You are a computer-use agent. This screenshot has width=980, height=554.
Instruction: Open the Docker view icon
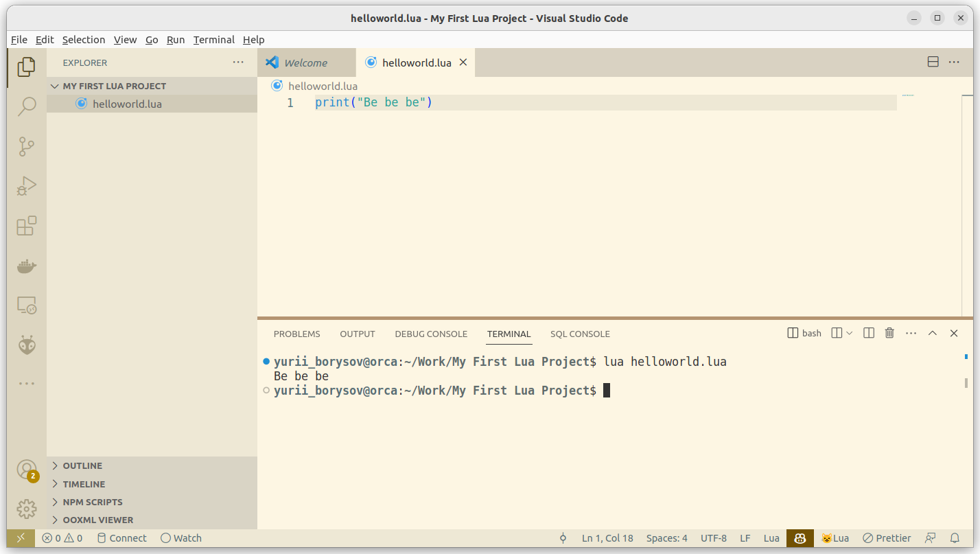(27, 266)
